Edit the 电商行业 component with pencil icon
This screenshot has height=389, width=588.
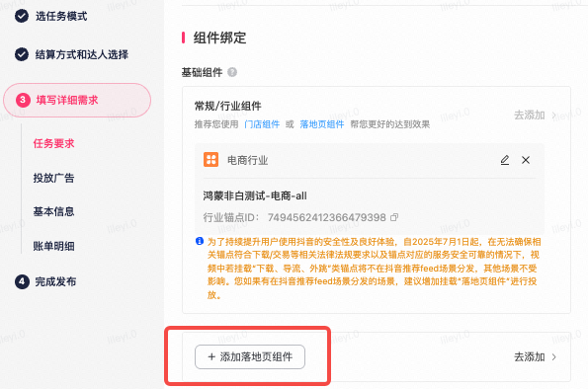tap(505, 160)
